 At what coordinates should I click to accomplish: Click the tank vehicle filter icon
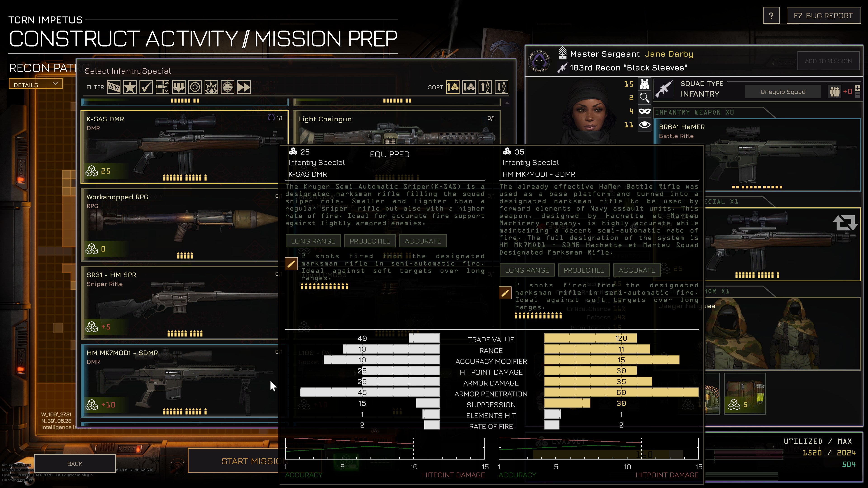coord(227,87)
